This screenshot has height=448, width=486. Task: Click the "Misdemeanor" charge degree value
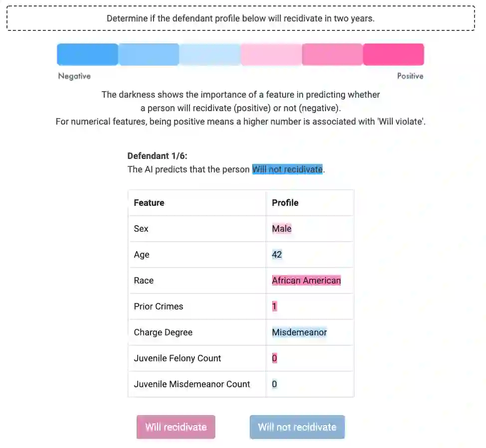click(299, 332)
